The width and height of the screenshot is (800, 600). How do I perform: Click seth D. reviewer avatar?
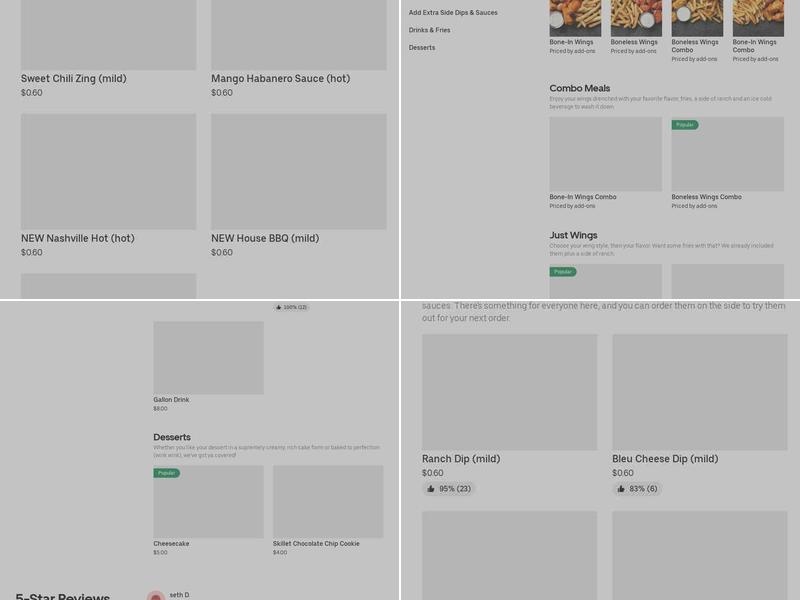pyautogui.click(x=155, y=596)
